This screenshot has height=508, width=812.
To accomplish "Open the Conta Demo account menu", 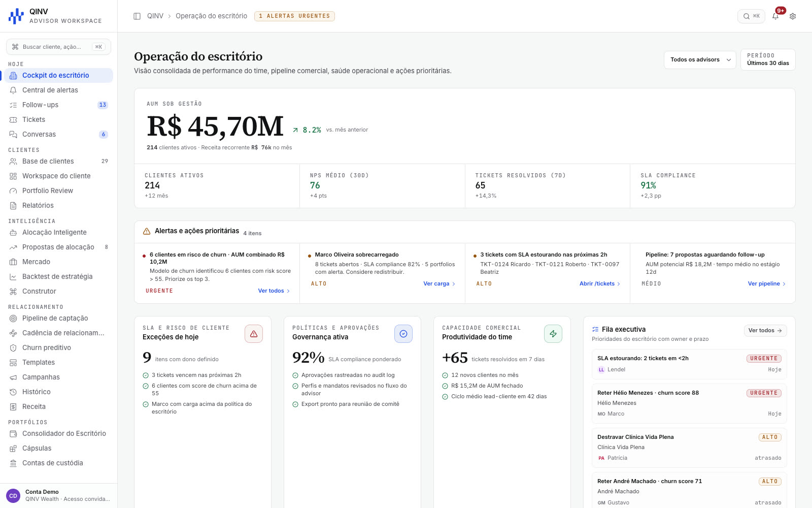I will 58,495.
